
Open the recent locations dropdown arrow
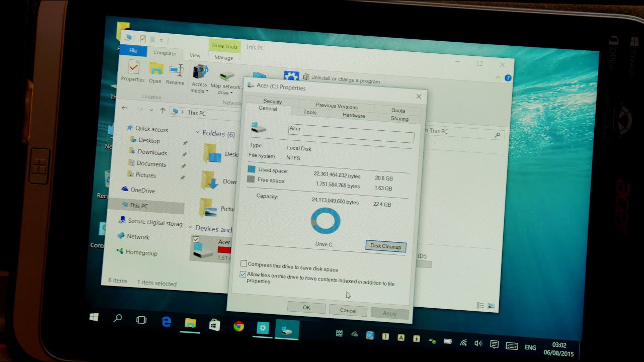(152, 110)
